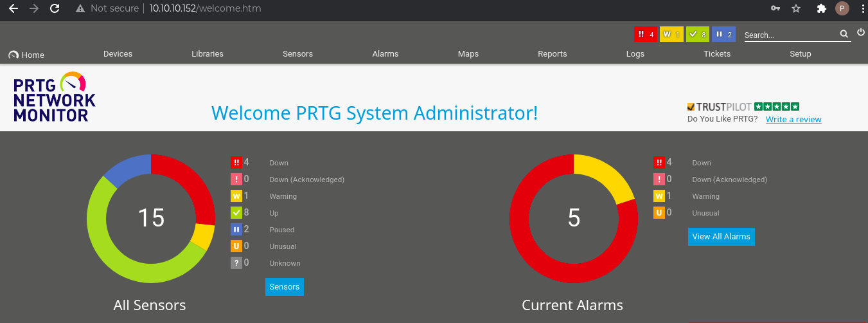Click the red Down sensors badge in header
The image size is (868, 323).
[x=646, y=35]
